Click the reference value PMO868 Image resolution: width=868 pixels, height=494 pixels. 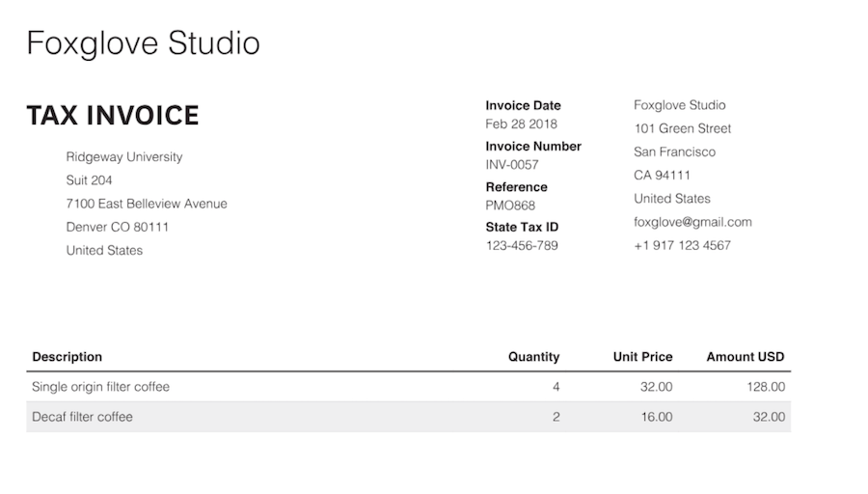[510, 206]
